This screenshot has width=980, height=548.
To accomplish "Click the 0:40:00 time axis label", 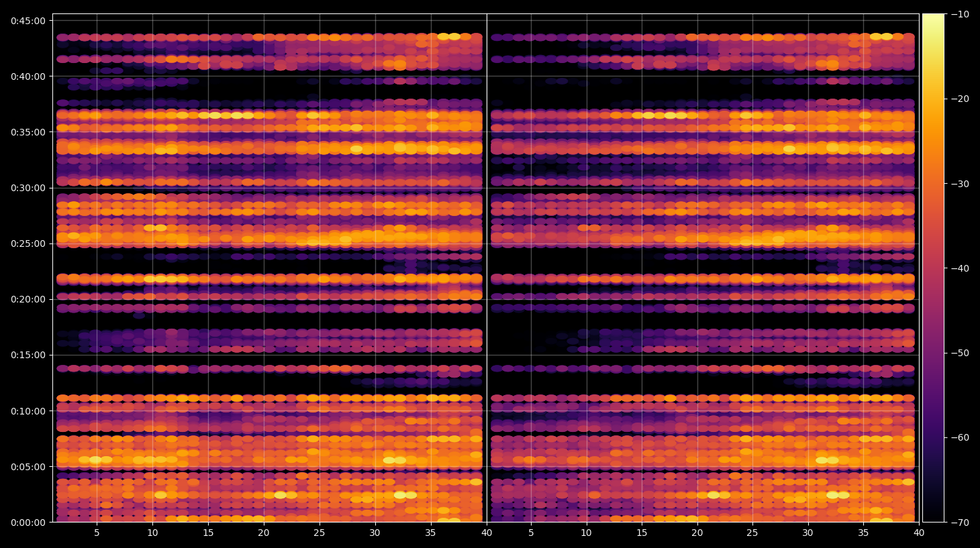I will [x=28, y=76].
